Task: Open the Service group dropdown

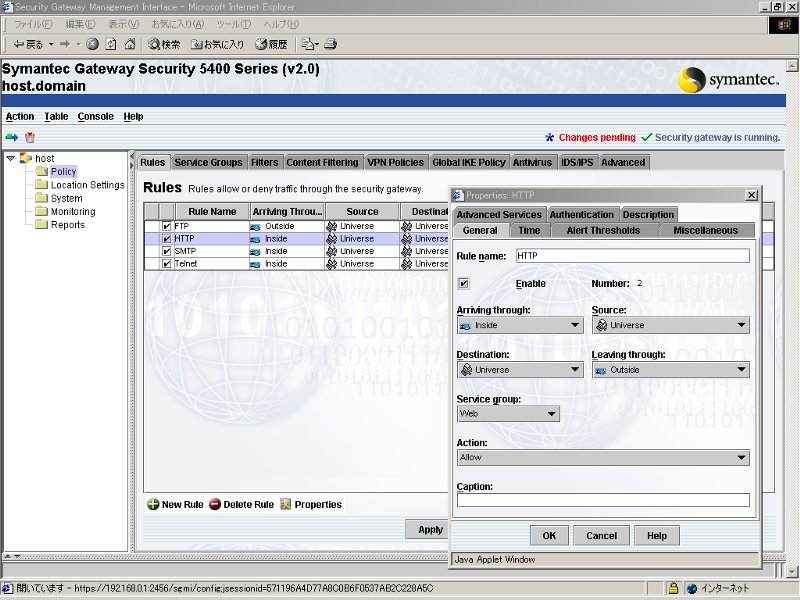Action: click(508, 413)
